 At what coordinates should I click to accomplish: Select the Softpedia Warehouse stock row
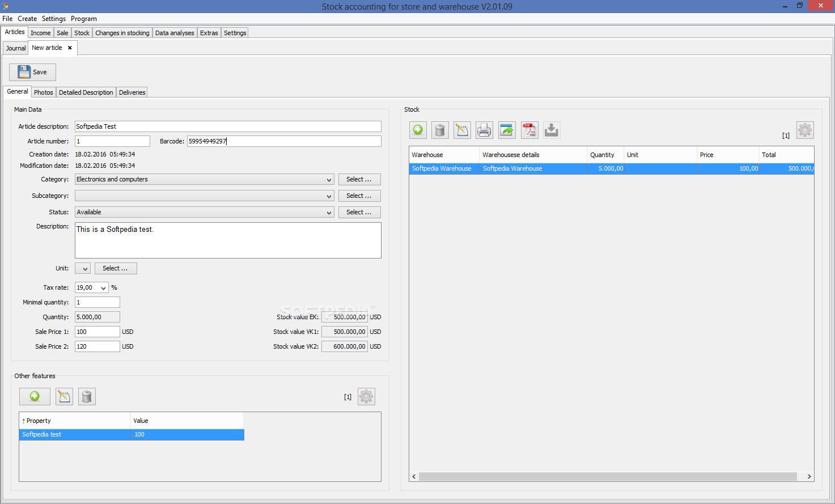click(x=612, y=168)
